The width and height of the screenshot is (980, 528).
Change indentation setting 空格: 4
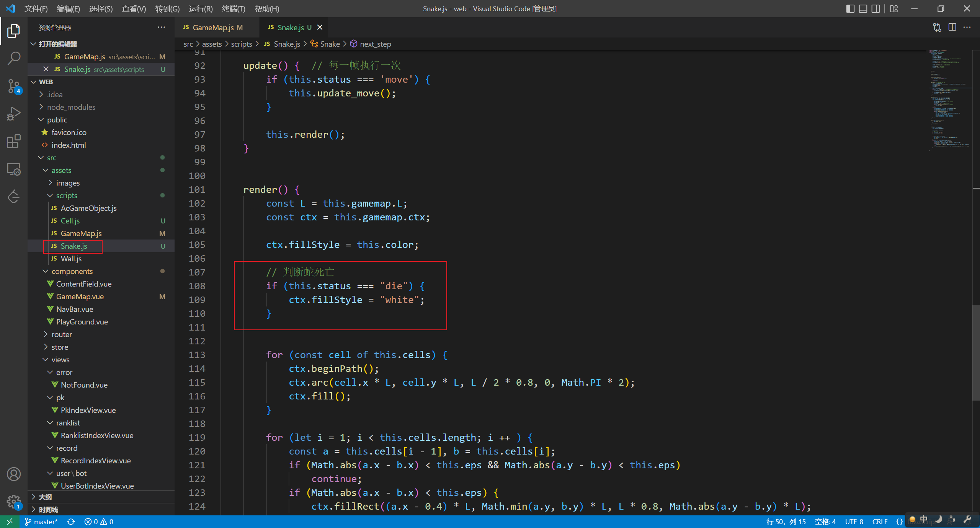825,521
